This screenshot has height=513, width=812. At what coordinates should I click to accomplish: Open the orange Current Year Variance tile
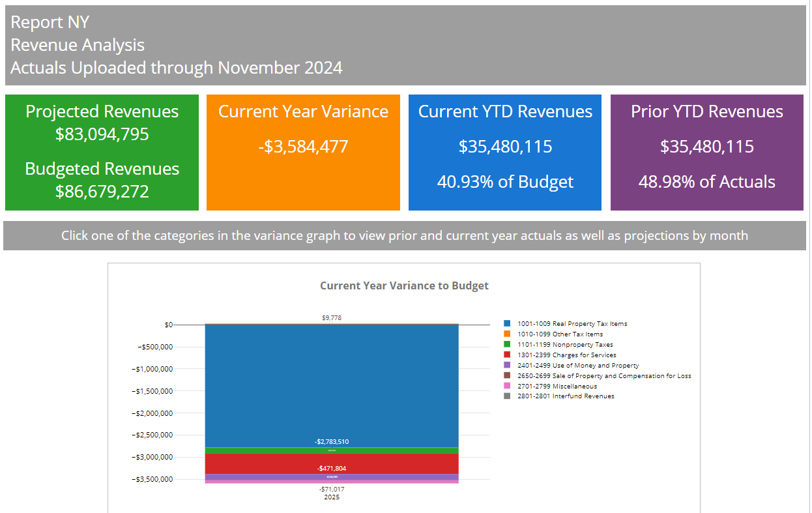tap(303, 153)
